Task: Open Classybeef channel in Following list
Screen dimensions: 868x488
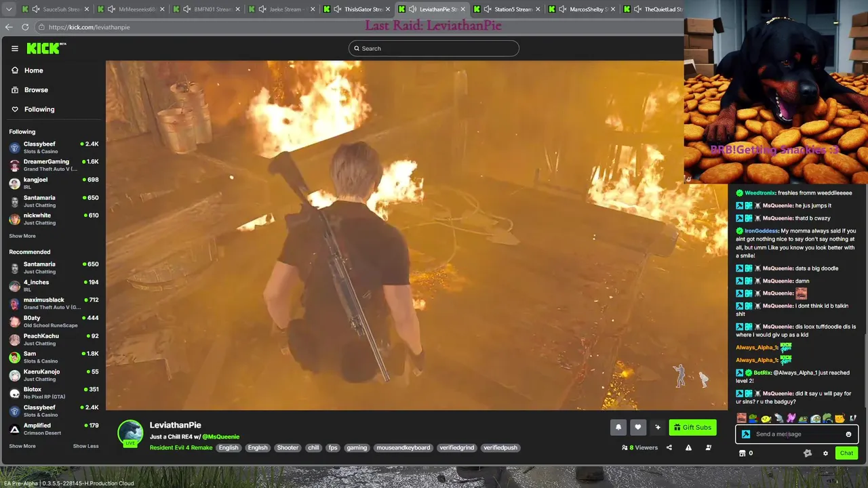Action: click(54, 147)
